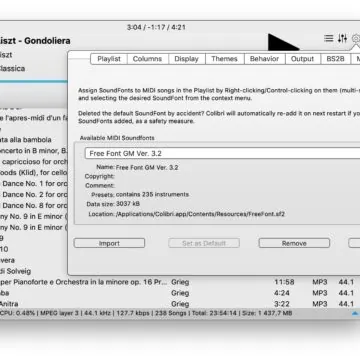Select the 'oods (Klid), for cello' row
This screenshot has height=360, width=360.
point(34,173)
